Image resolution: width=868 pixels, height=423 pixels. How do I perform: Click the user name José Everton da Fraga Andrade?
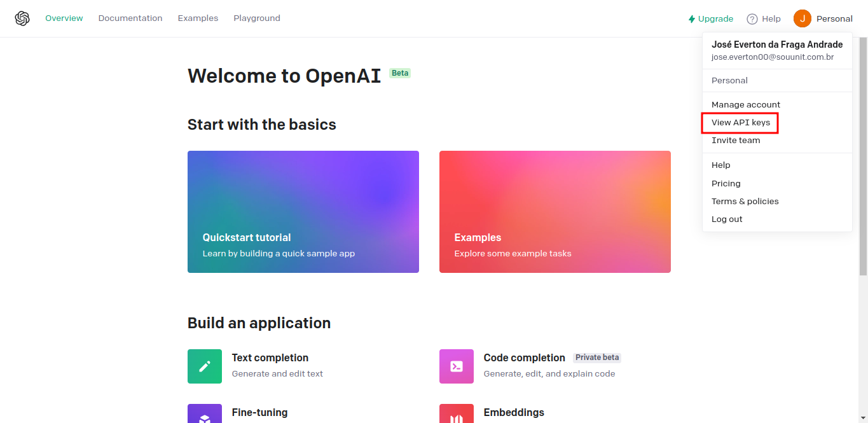pos(777,45)
